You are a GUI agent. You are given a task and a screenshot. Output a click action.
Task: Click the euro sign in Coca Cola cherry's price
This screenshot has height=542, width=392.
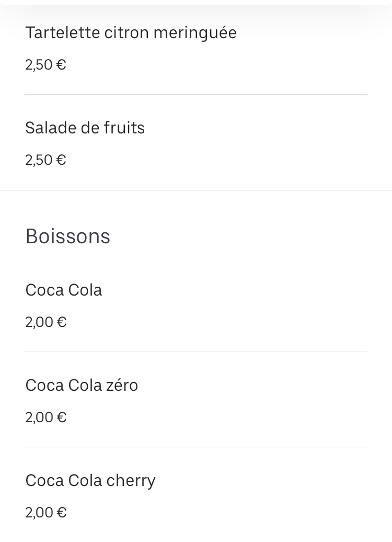pos(62,512)
